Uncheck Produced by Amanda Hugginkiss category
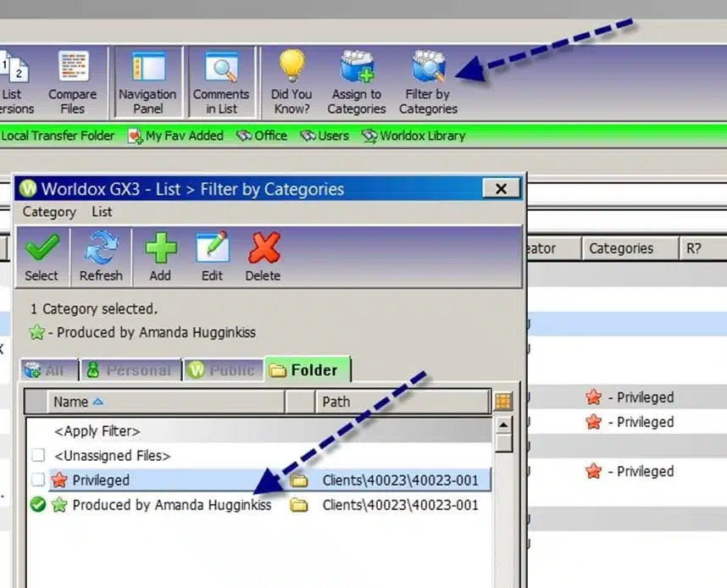 38,504
